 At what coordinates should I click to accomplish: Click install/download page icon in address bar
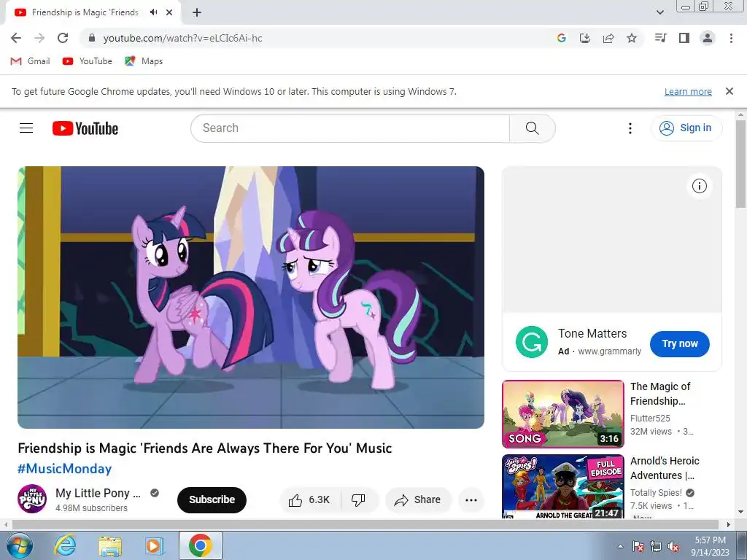pos(585,38)
